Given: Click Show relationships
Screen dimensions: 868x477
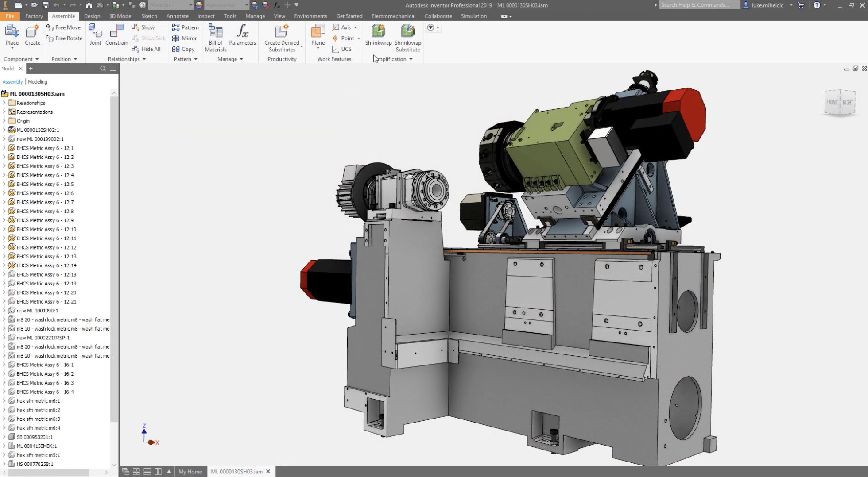Looking at the screenshot, I should pos(143,27).
